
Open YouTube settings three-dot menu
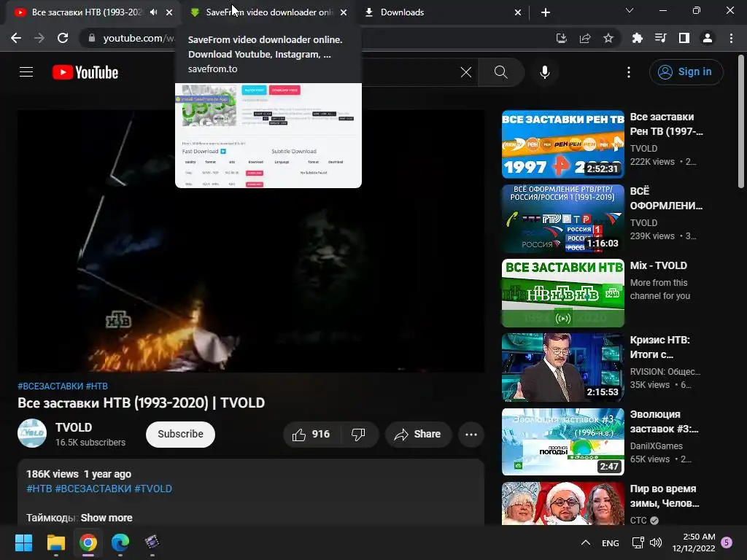click(628, 72)
